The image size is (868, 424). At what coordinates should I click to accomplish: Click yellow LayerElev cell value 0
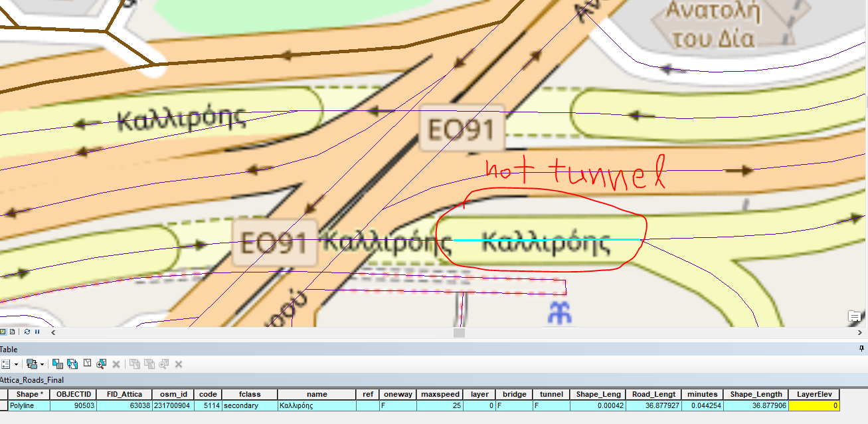pyautogui.click(x=815, y=405)
